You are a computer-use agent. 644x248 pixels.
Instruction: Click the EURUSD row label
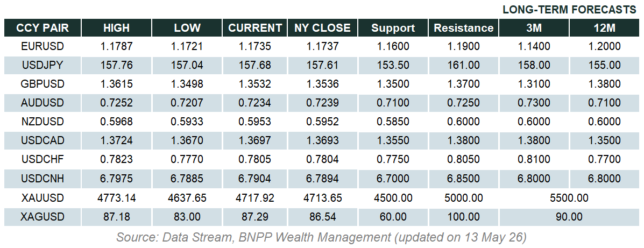point(43,46)
